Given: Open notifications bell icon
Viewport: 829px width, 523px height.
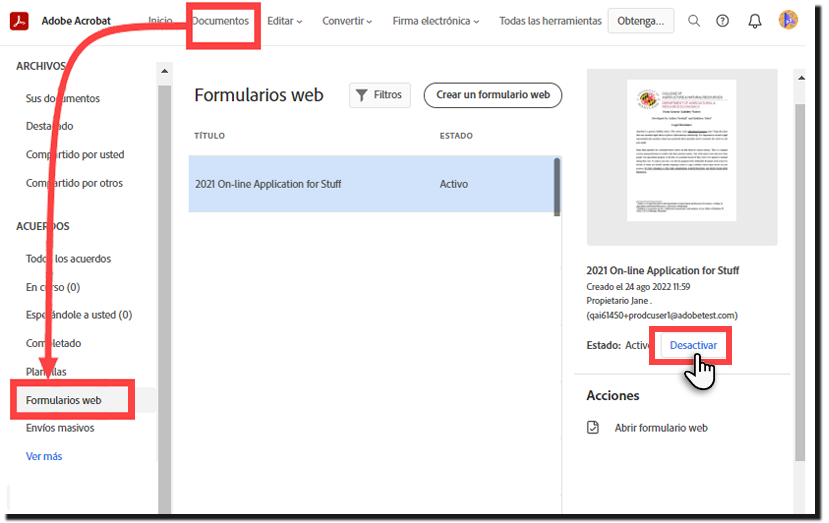Looking at the screenshot, I should pyautogui.click(x=754, y=21).
